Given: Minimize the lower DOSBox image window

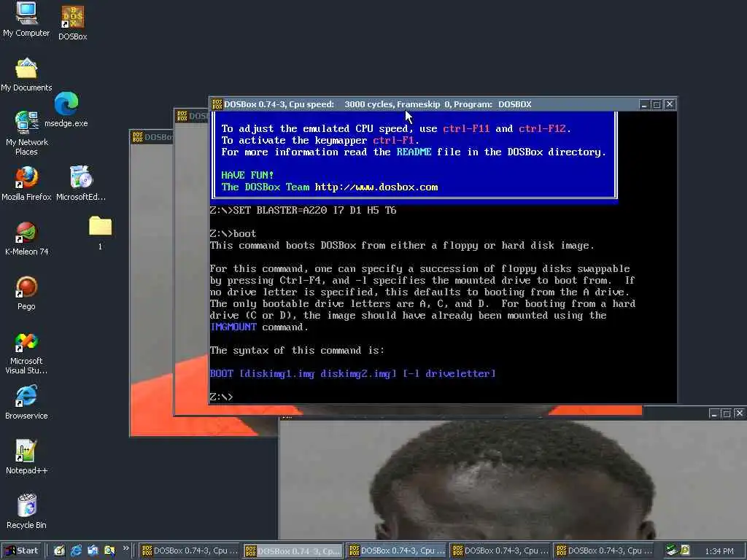Looking at the screenshot, I should click(713, 413).
